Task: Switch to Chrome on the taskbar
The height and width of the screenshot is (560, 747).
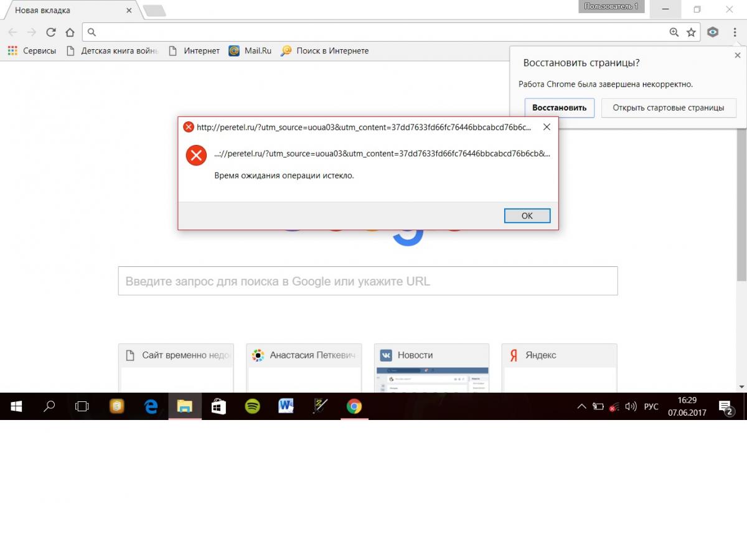Action: coord(354,406)
